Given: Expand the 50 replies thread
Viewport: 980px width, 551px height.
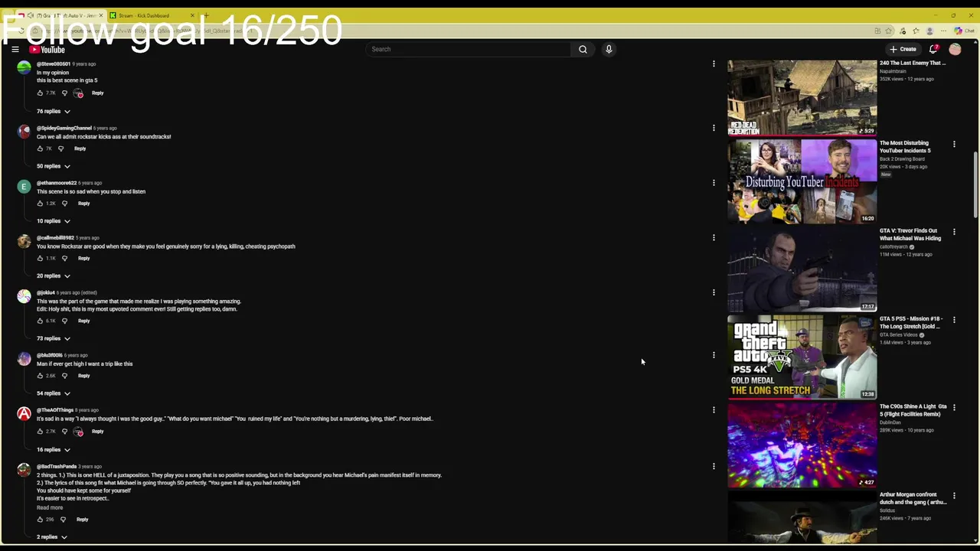Looking at the screenshot, I should [54, 166].
